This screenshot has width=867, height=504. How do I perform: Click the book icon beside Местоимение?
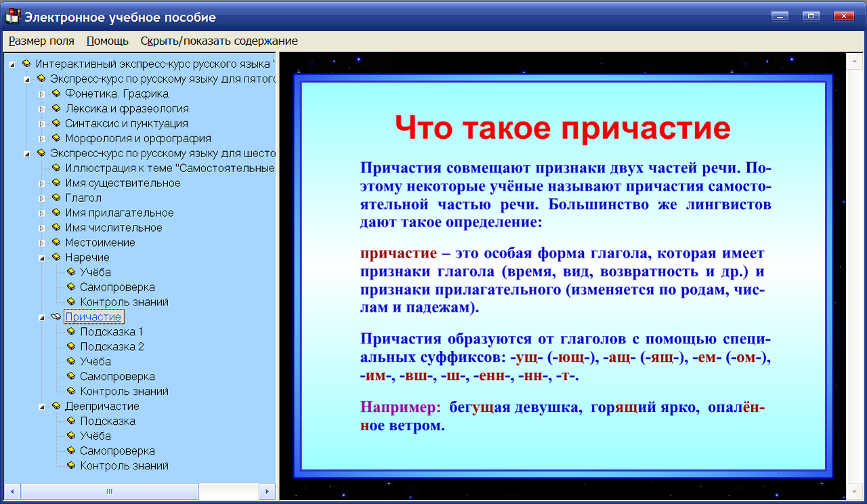tap(55, 243)
